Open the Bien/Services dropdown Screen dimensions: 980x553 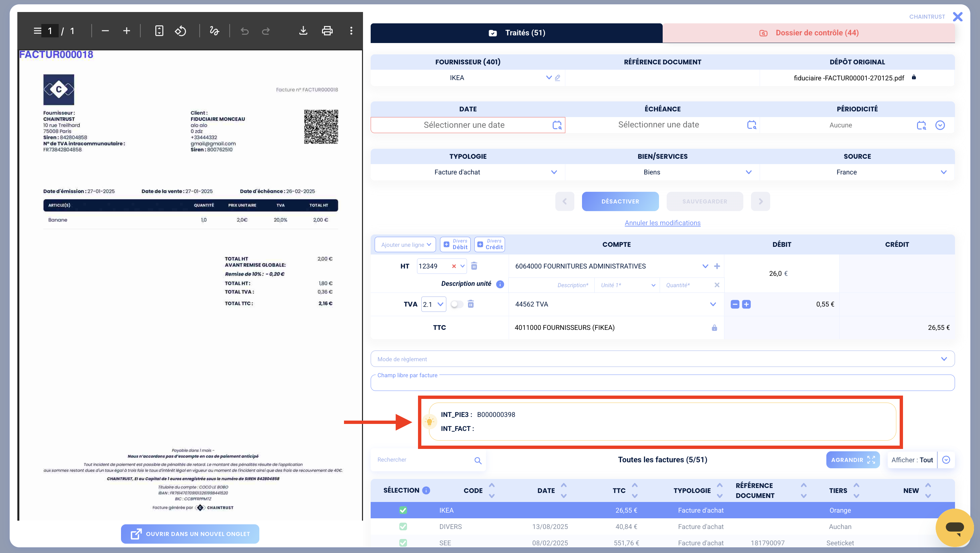[748, 172]
